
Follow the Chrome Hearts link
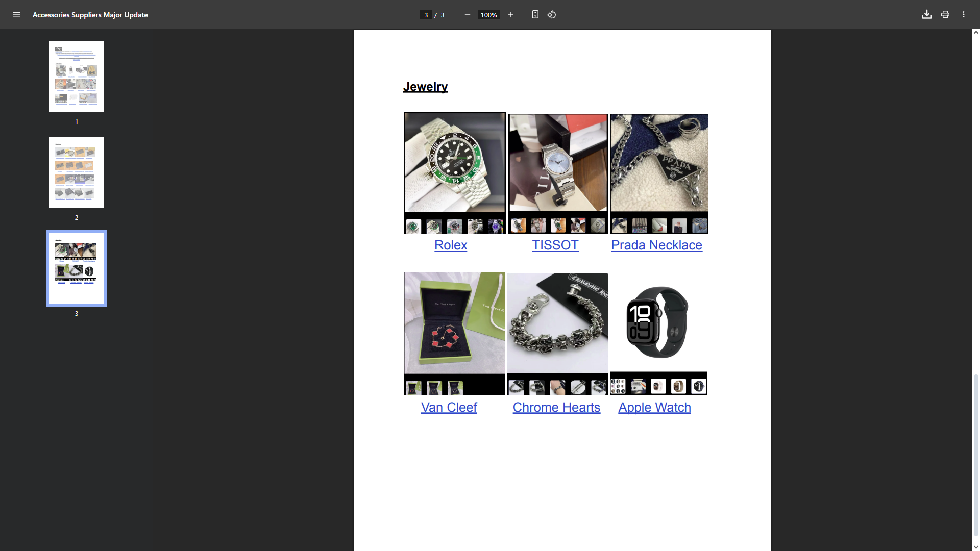[x=556, y=408]
